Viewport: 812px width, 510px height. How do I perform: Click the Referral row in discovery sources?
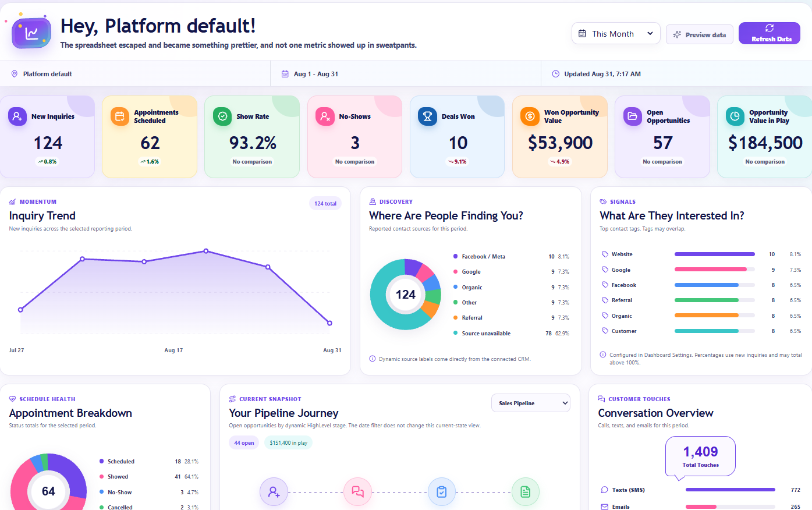tap(511, 318)
